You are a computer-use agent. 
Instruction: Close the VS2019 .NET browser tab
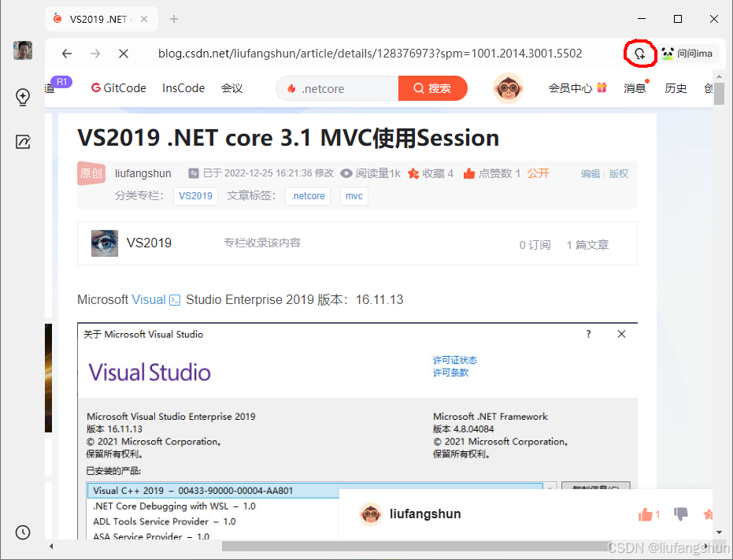click(144, 19)
